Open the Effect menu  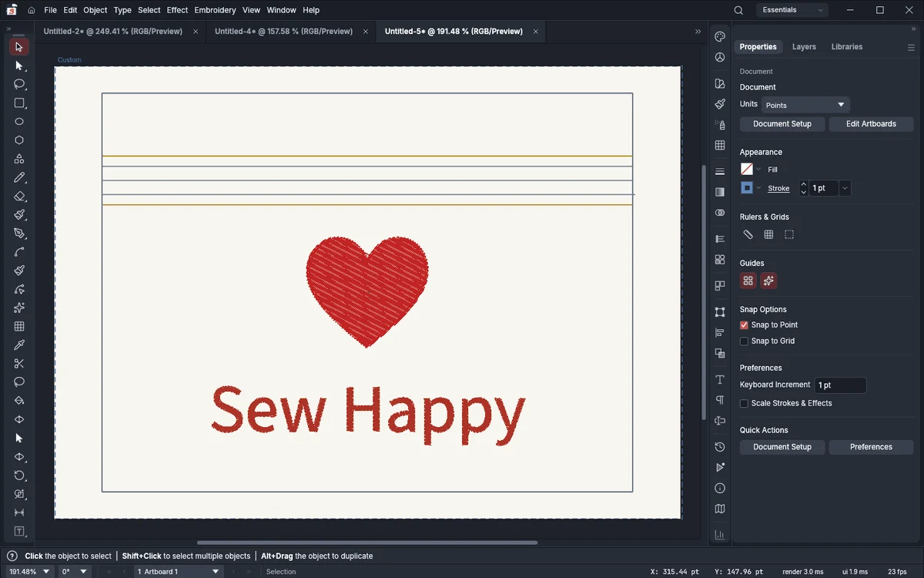[x=177, y=10]
